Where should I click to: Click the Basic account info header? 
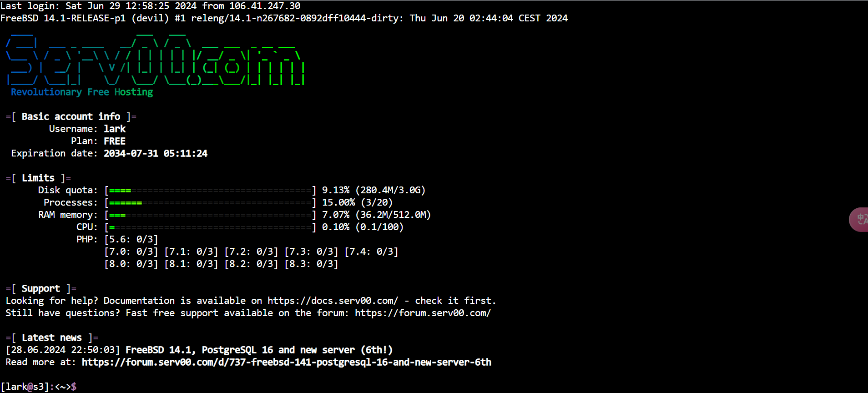pos(71,116)
